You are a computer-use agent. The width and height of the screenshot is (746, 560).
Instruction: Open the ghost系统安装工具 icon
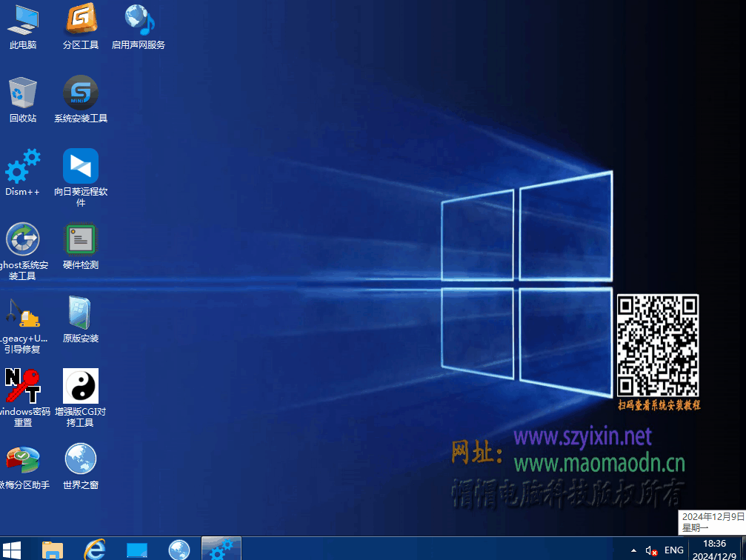[23, 240]
